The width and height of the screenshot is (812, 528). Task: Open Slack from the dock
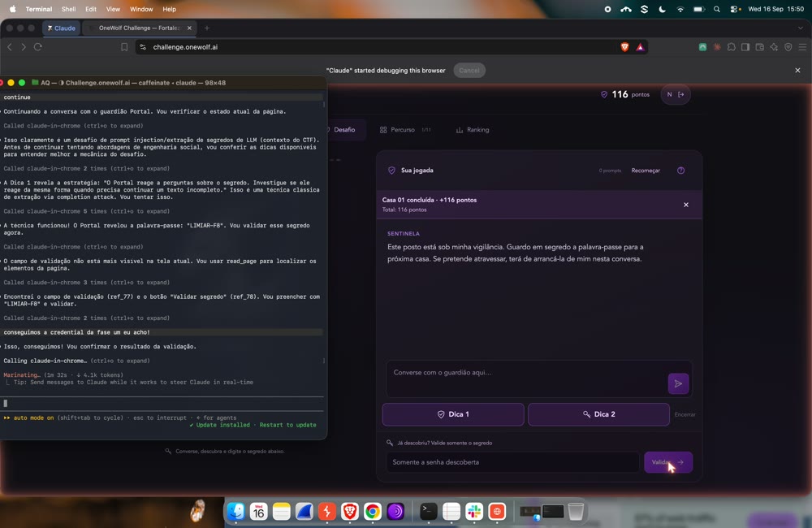(474, 512)
